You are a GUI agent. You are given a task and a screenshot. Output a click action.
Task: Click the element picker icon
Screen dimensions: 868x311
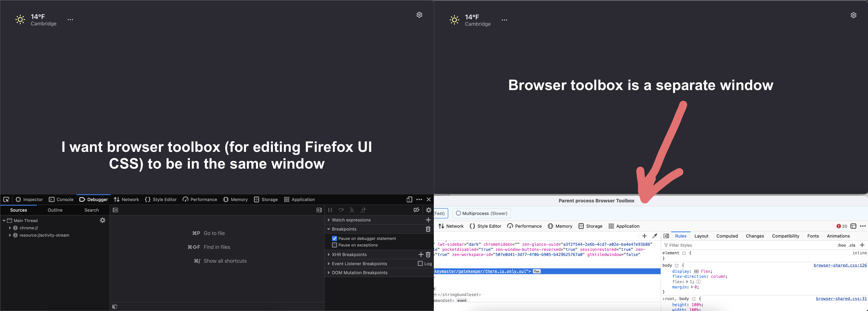[6, 200]
